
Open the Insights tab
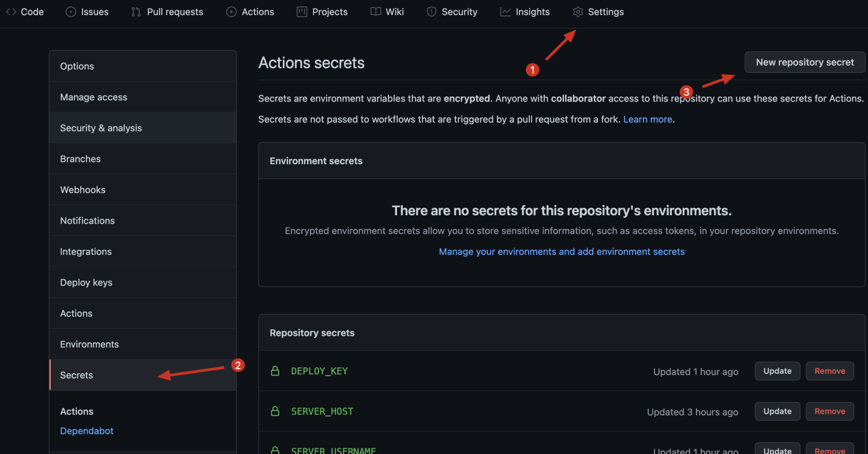[525, 12]
